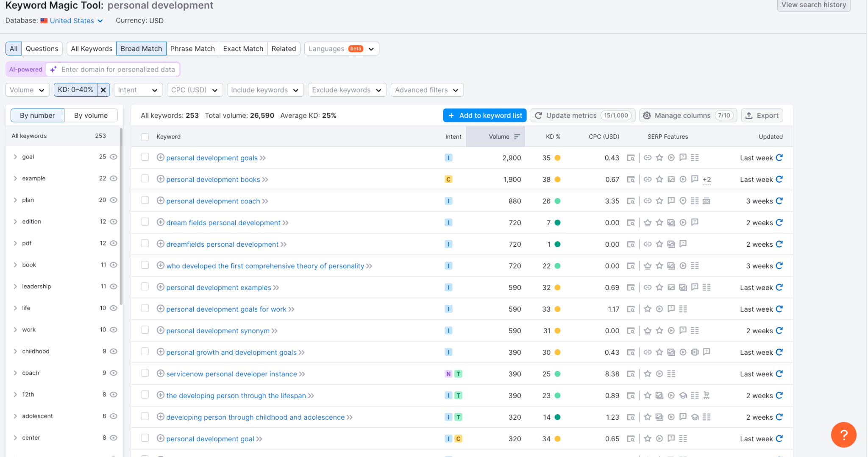Image resolution: width=868 pixels, height=457 pixels.
Task: Open the Languages dropdown
Action: tap(341, 48)
